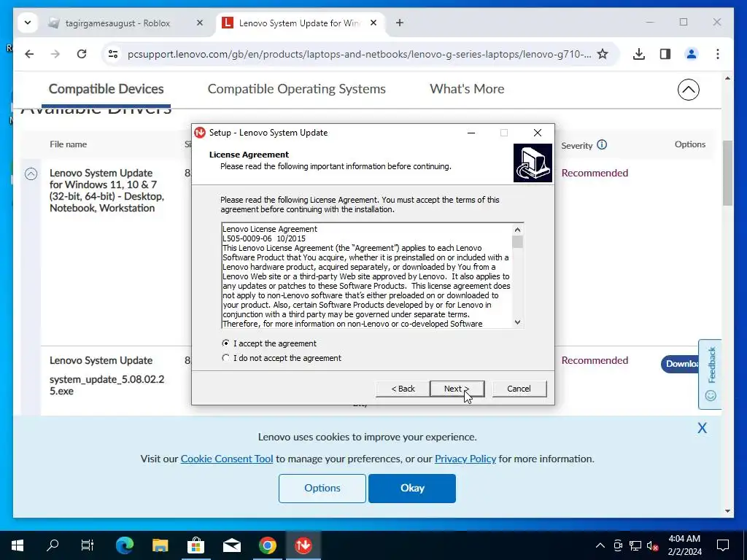Click the Lenovo setup taskbar icon
The image size is (747, 560).
(x=303, y=545)
